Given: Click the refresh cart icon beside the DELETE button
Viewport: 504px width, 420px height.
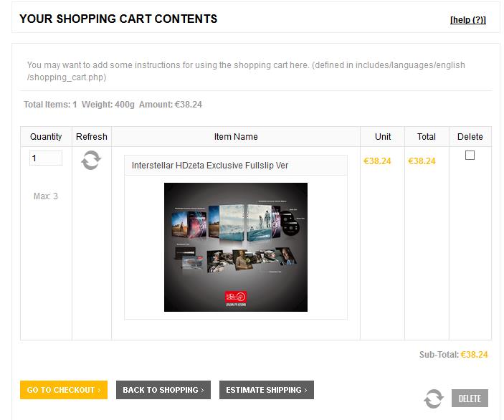Looking at the screenshot, I should click(434, 398).
